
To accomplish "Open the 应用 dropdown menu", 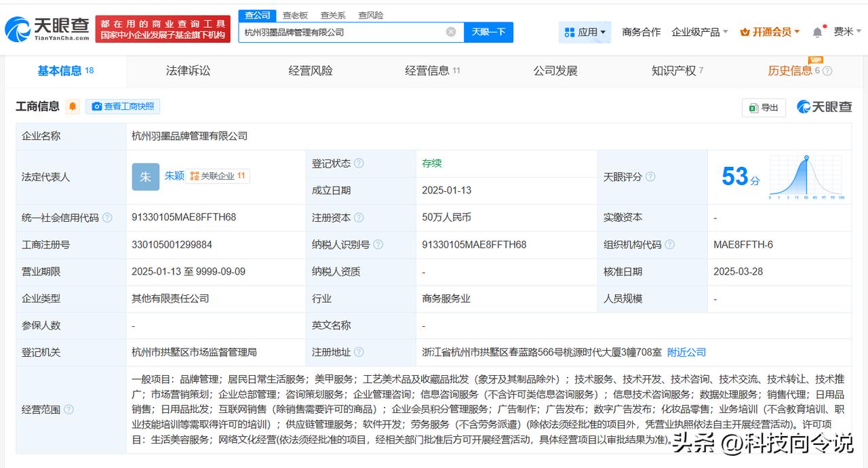I will click(585, 32).
